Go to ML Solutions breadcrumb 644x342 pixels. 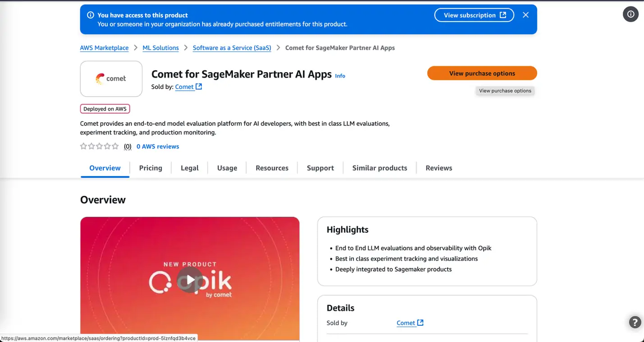click(x=160, y=48)
